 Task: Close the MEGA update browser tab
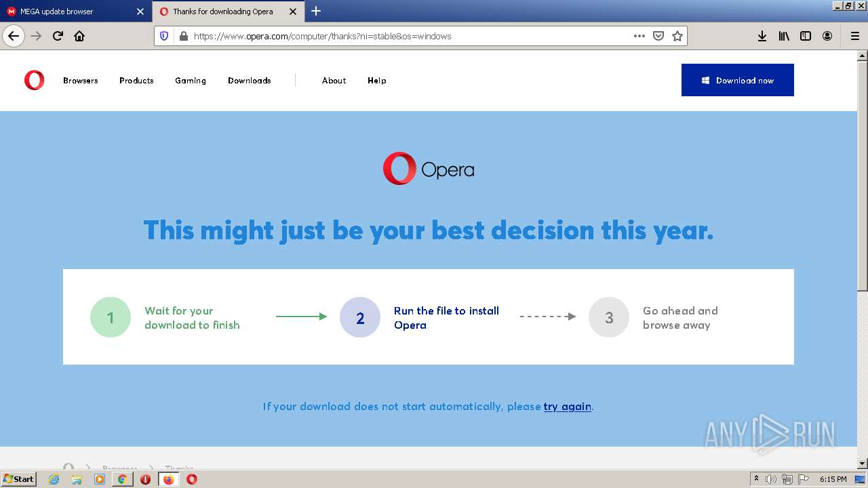140,12
